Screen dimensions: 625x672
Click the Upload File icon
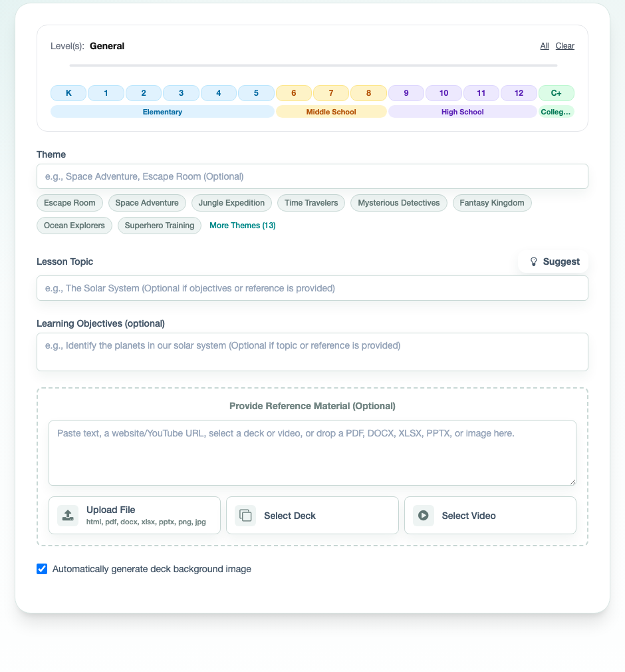click(x=67, y=515)
